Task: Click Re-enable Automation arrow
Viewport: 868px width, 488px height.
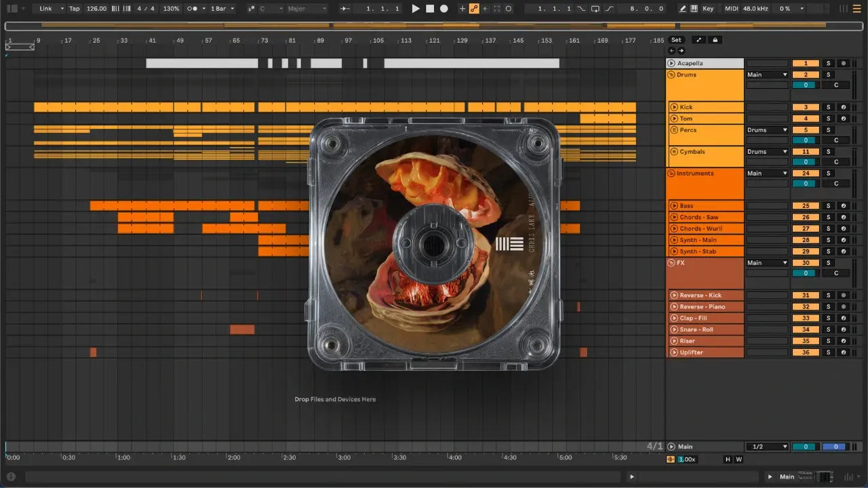Action: tap(486, 9)
